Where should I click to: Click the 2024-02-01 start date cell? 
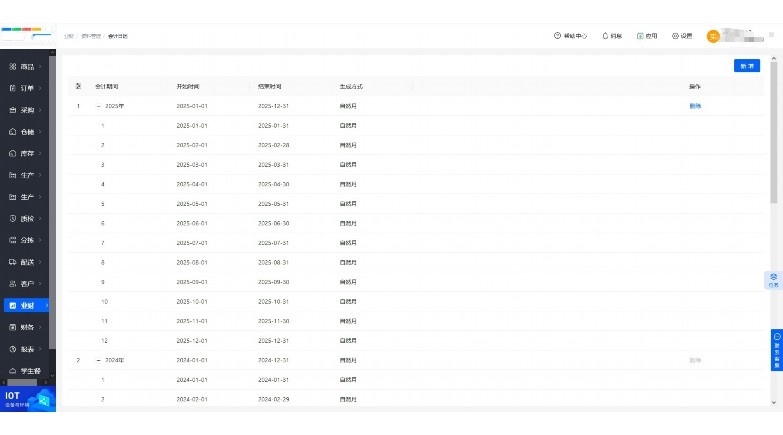click(192, 400)
